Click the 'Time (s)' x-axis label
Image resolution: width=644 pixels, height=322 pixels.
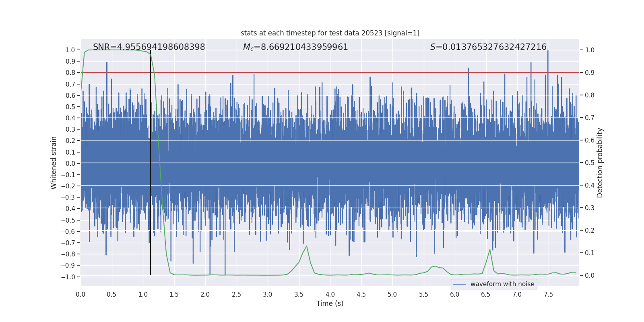330,303
